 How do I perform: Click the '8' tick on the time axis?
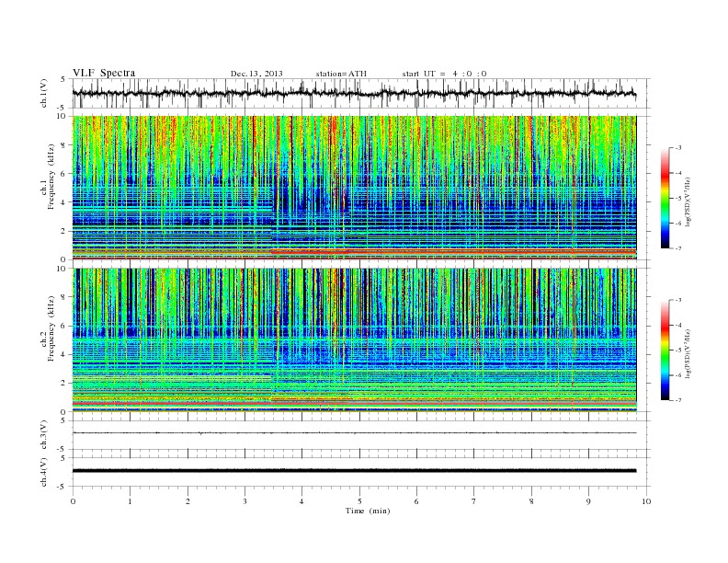531,501
